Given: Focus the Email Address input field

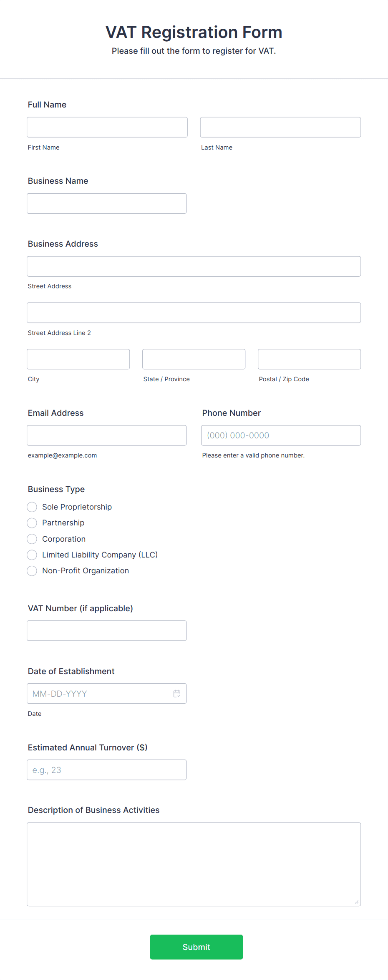Looking at the screenshot, I should pos(106,435).
